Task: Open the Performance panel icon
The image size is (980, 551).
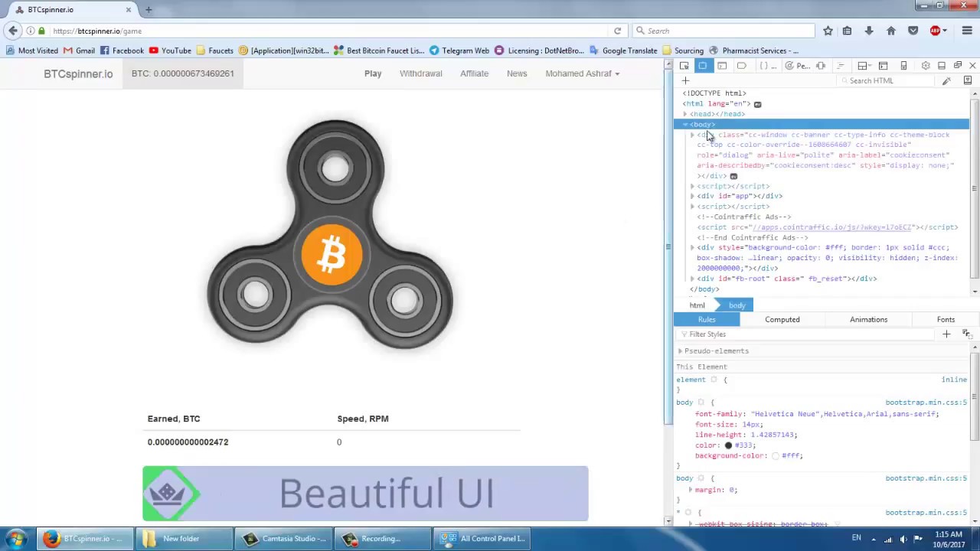Action: 797,66
